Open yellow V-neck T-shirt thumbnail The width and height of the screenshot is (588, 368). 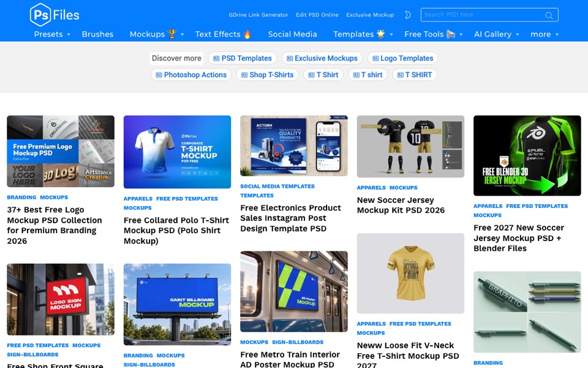point(410,274)
